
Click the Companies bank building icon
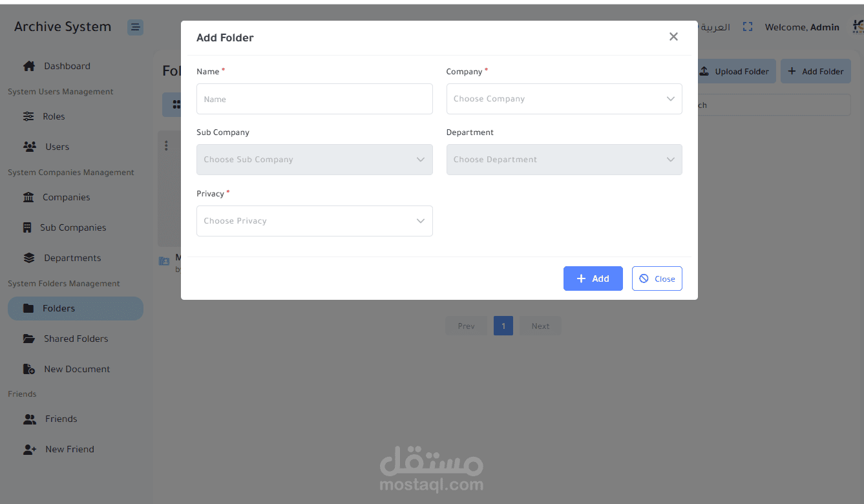[x=28, y=197]
